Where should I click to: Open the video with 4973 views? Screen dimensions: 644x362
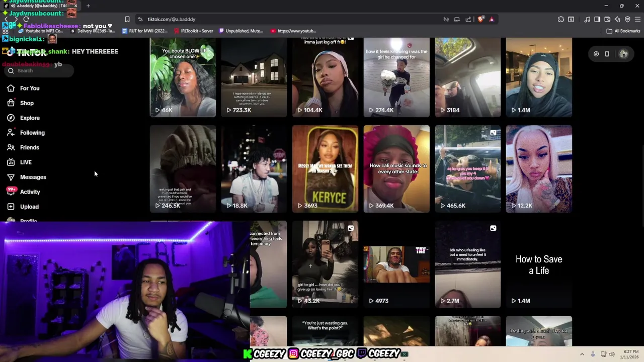click(x=396, y=264)
